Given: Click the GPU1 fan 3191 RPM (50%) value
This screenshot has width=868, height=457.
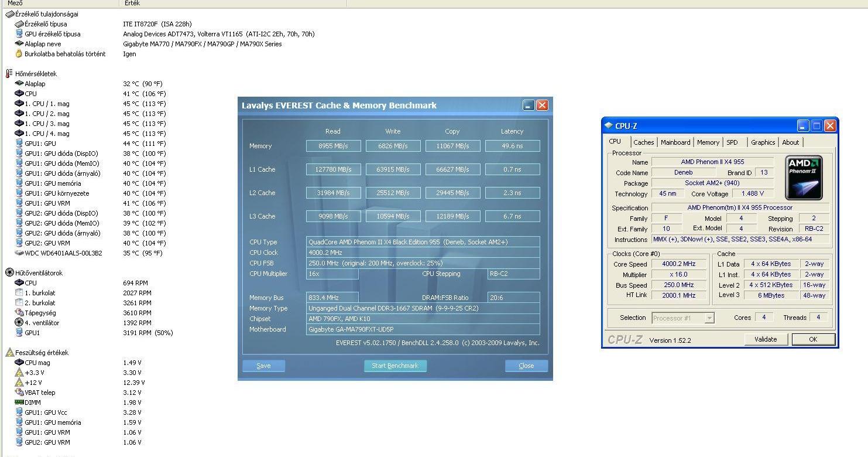Looking at the screenshot, I should pyautogui.click(x=148, y=333).
